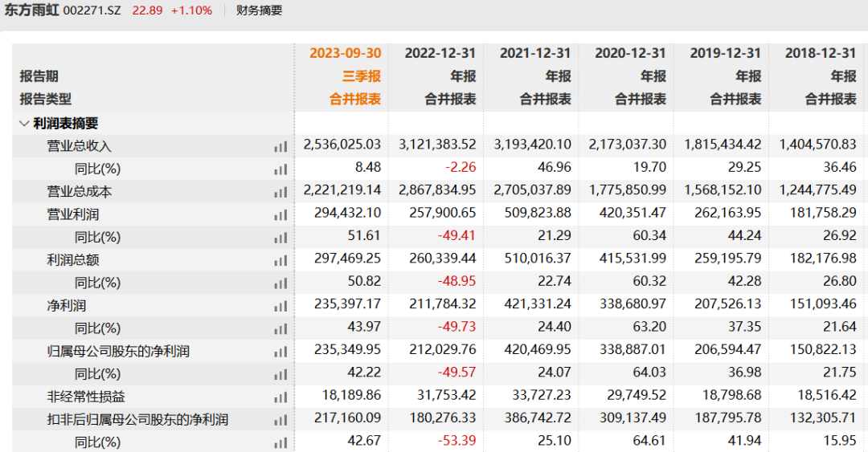Screen dimensions: 868x452
Task: Show trend chart for 利润总额 row
Action: 280,260
